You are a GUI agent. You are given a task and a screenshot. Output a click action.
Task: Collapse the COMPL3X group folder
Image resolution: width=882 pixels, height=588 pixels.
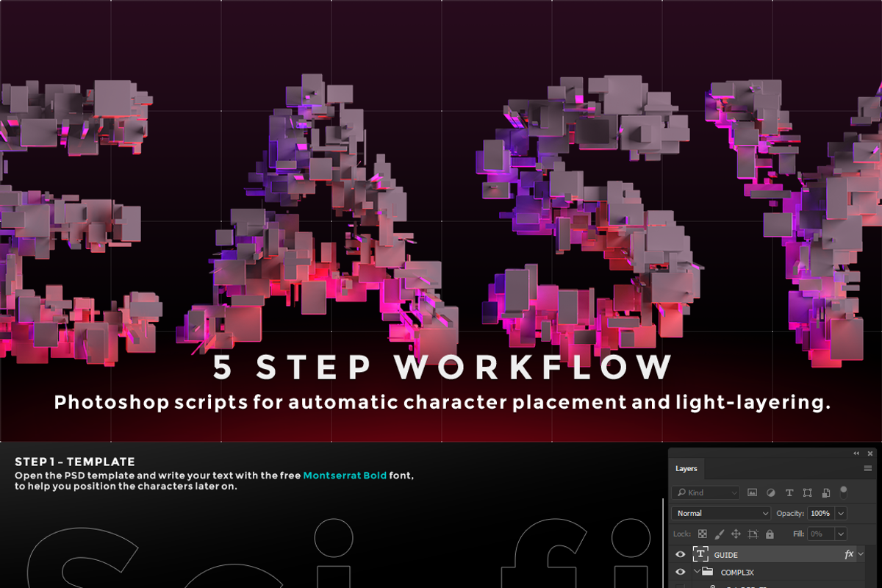pyautogui.click(x=697, y=572)
